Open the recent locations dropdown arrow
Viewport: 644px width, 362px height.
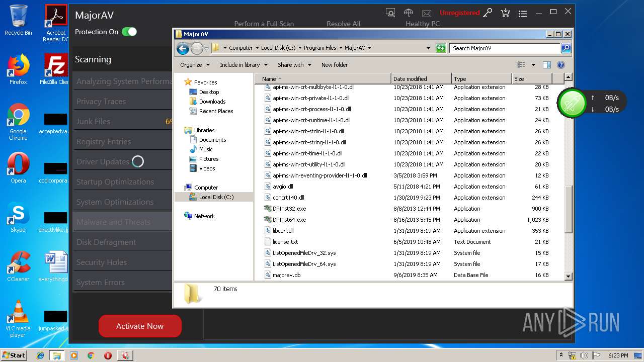pyautogui.click(x=206, y=48)
